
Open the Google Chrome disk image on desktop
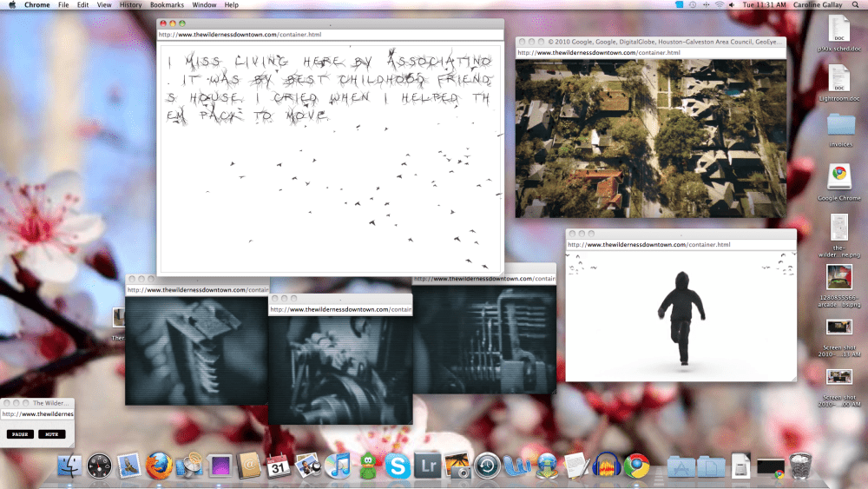[x=839, y=182]
